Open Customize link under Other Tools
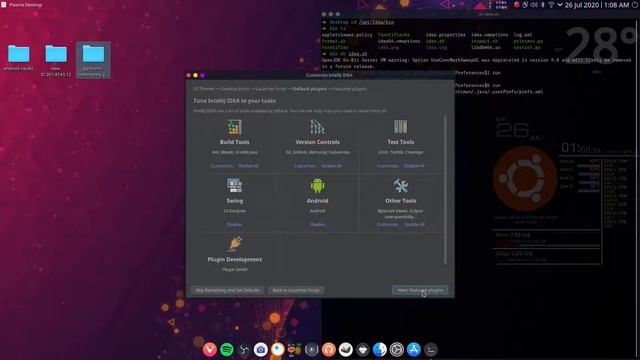The width and height of the screenshot is (640, 360). [388, 224]
